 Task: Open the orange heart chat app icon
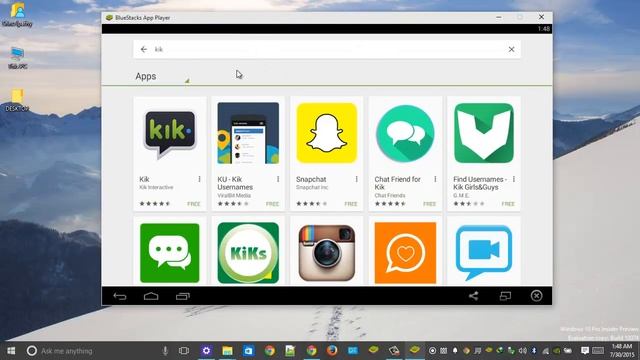tap(405, 253)
